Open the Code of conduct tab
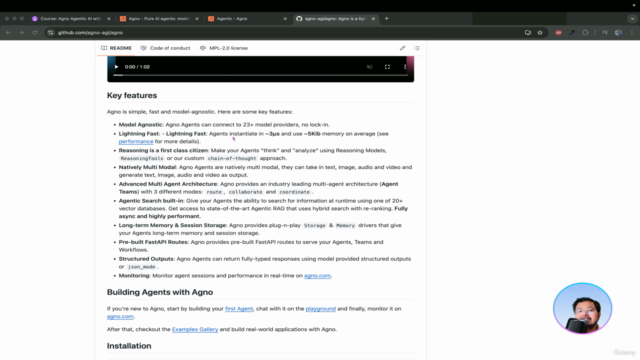 tap(165, 48)
